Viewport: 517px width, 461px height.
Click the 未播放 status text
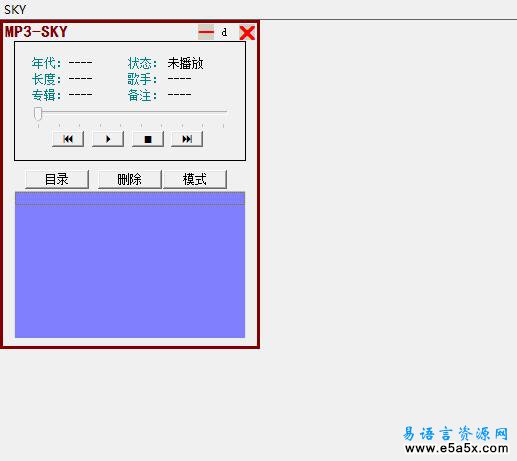[185, 63]
